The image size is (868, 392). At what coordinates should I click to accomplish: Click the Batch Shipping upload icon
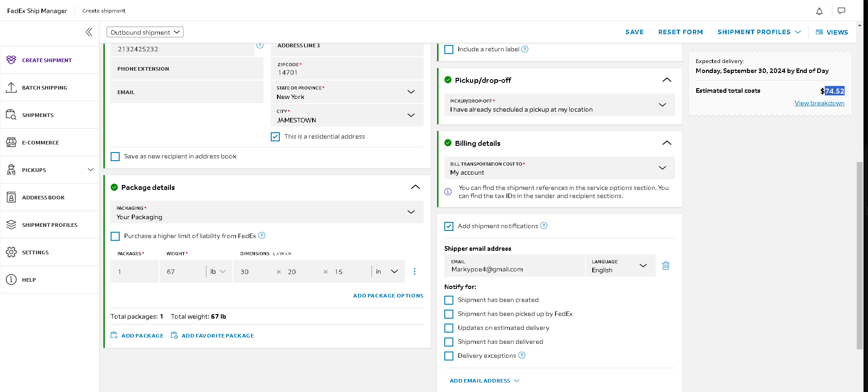pyautogui.click(x=11, y=87)
